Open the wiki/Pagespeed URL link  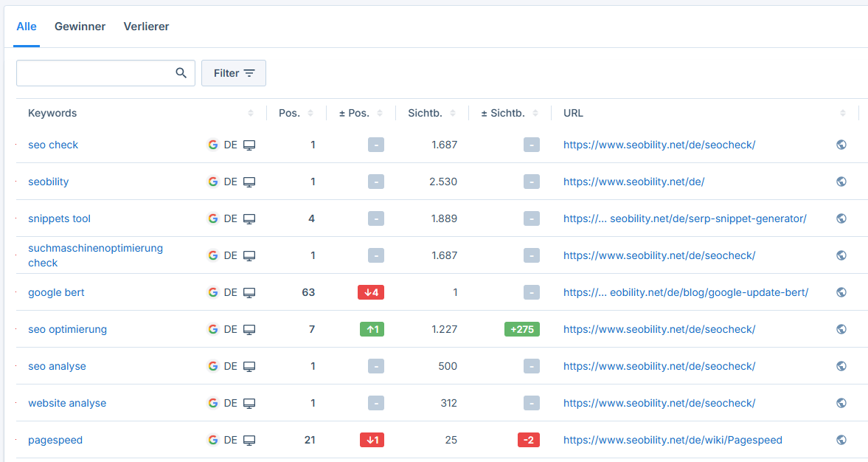point(673,440)
